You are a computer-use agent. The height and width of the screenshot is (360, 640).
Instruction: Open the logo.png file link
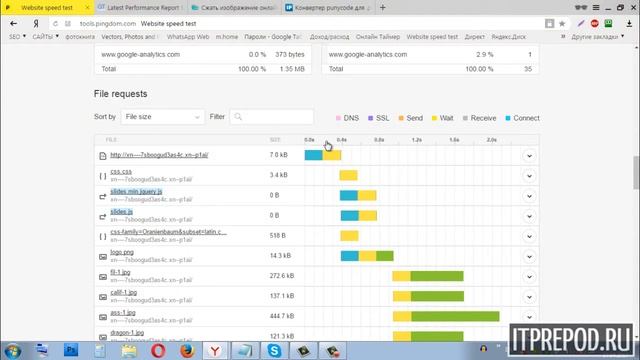point(122,252)
